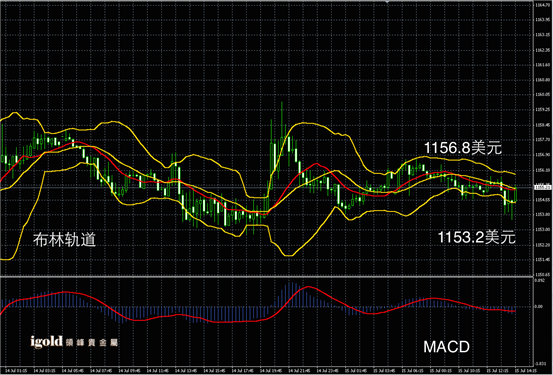Click the 1153.00 price axis value
The height and width of the screenshot is (375, 553).
542,229
